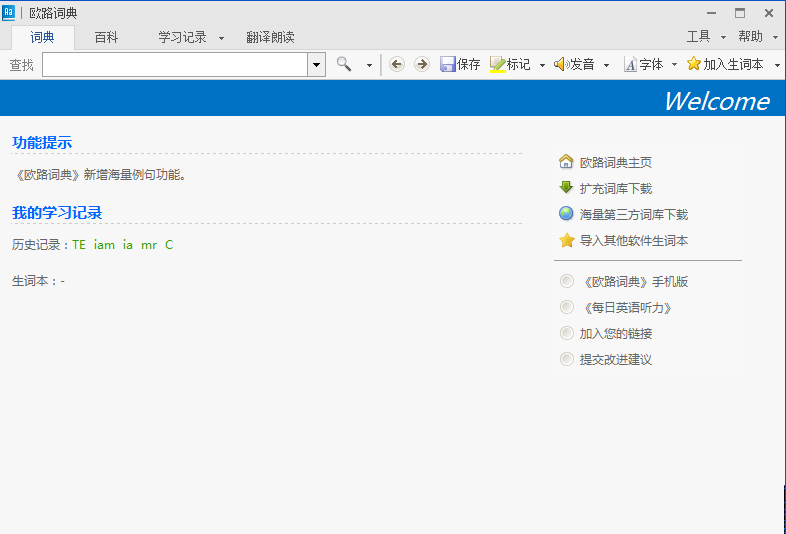
Task: Go forward with the right arrow button
Action: pyautogui.click(x=422, y=64)
